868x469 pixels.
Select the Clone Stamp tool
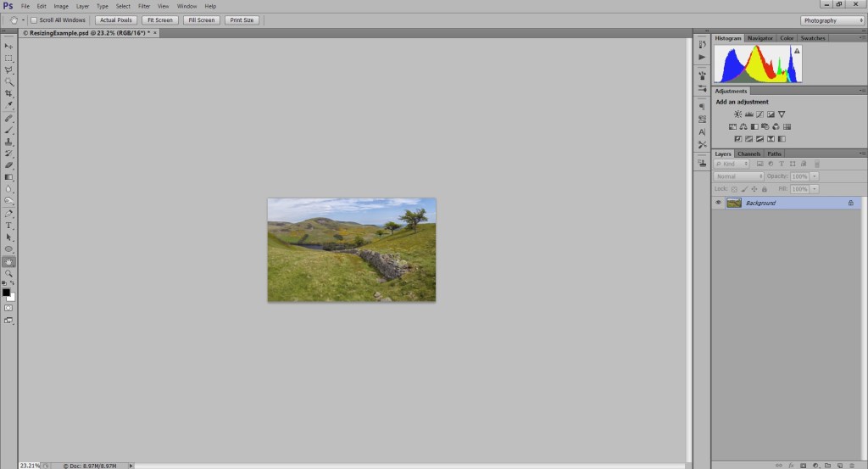point(8,142)
